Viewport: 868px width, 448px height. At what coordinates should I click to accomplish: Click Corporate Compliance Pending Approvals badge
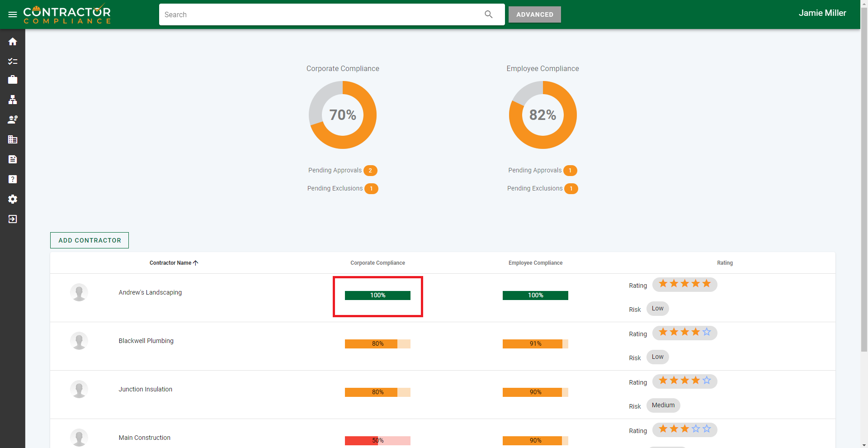370,171
